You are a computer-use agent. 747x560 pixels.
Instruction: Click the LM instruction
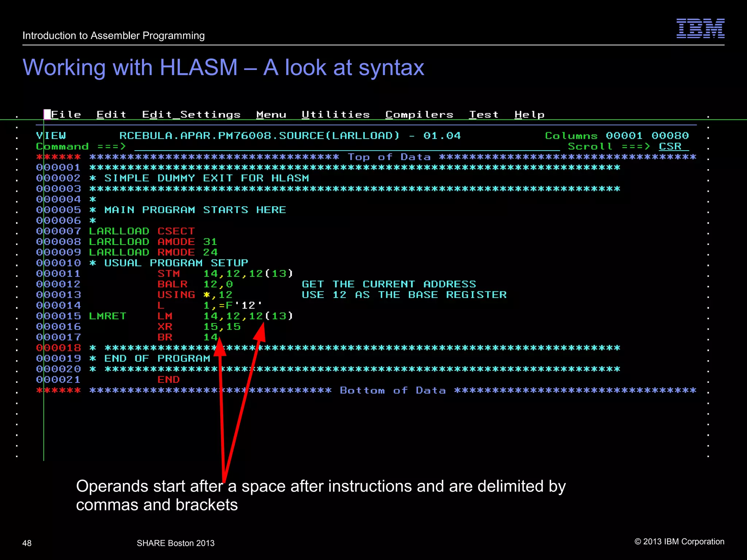pyautogui.click(x=165, y=316)
